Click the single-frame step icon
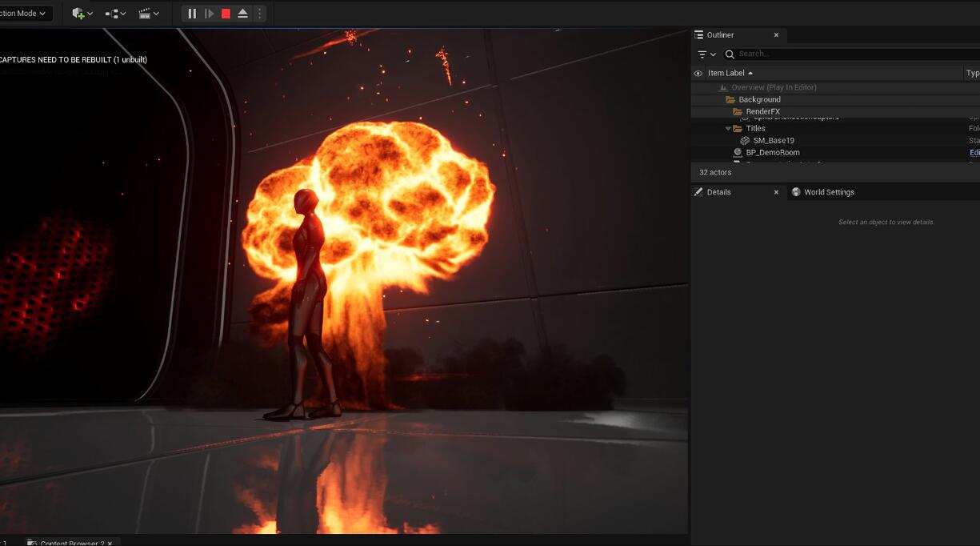 coord(209,13)
